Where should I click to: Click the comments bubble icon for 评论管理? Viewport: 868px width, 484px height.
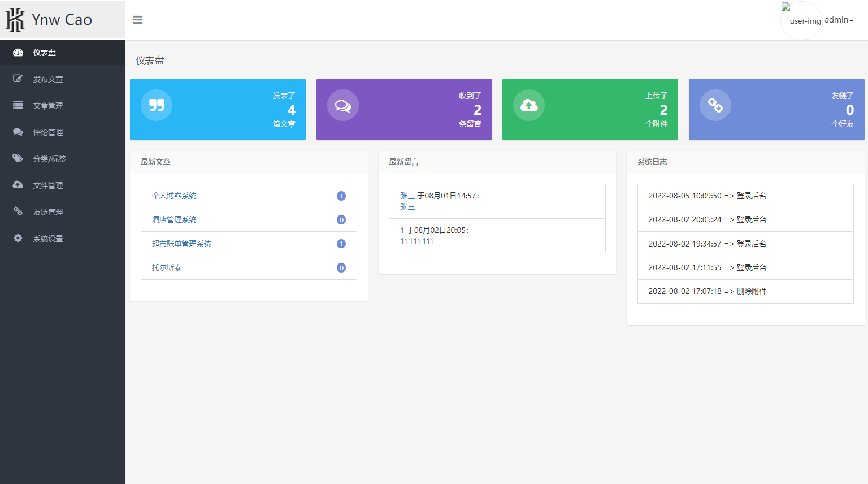point(18,132)
